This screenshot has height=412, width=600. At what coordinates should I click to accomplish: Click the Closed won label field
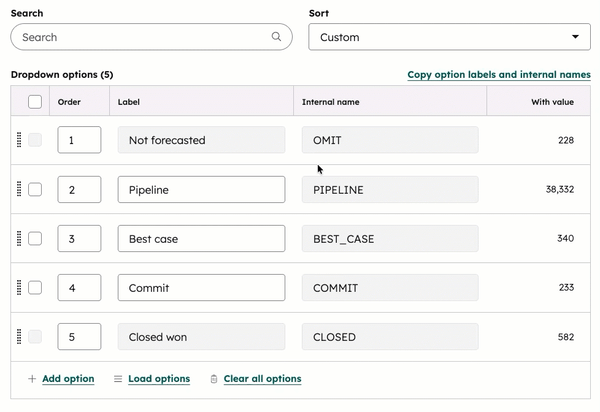201,337
